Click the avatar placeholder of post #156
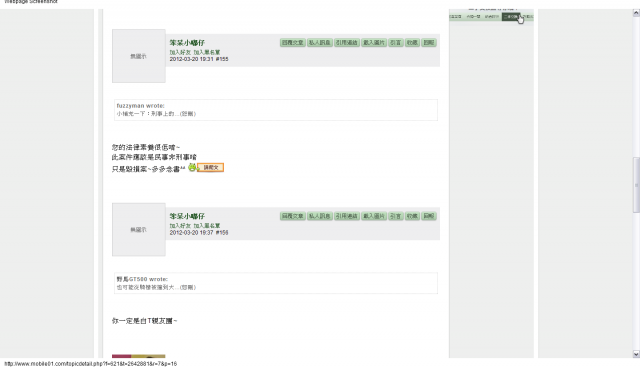This screenshot has width=640, height=367. point(139,229)
